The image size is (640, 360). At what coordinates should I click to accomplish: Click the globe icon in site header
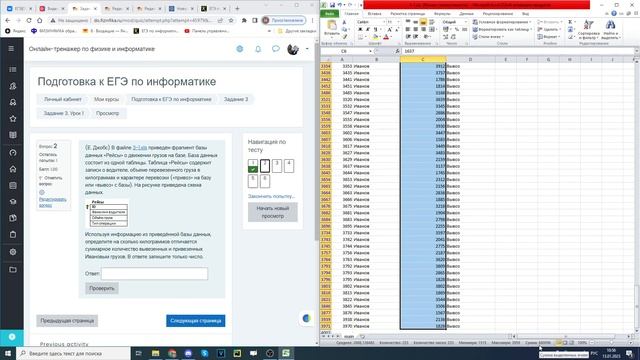(240, 49)
